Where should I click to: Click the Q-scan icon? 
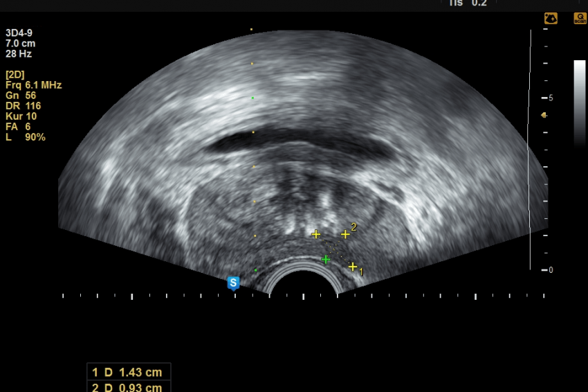[x=580, y=19]
